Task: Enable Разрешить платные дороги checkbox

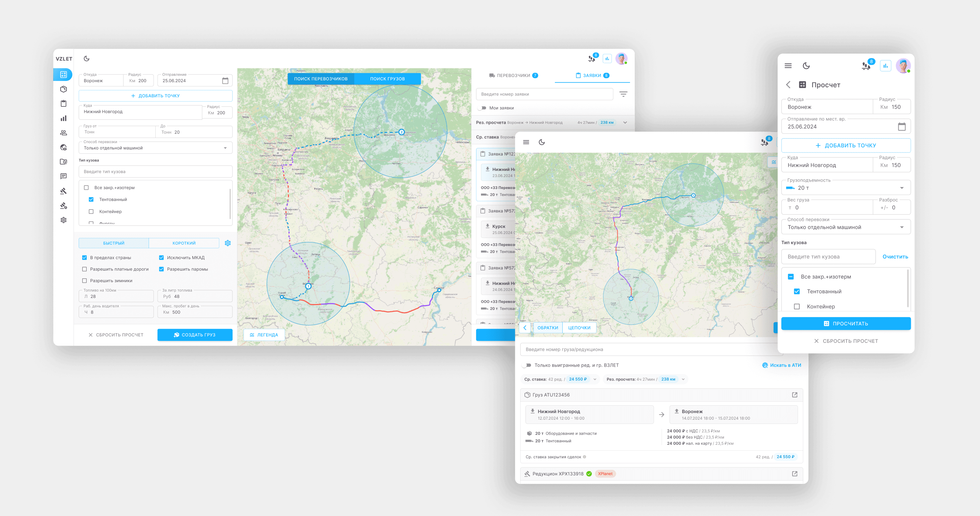Action: tap(84, 269)
